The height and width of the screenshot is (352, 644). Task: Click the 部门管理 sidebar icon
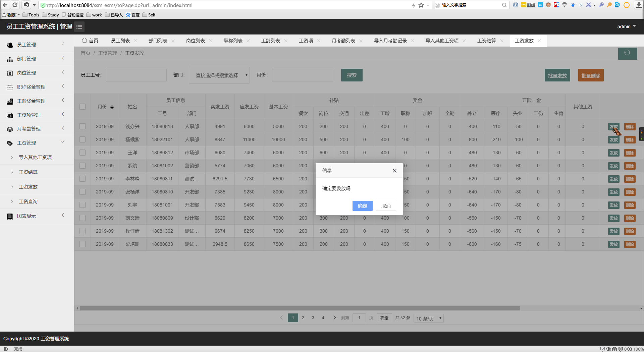pyautogui.click(x=10, y=59)
